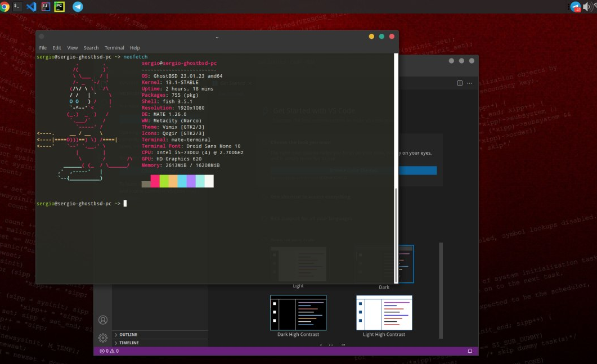Click the 'Resolution: 1920x1080' line
This screenshot has height=364, width=597.
(173, 108)
